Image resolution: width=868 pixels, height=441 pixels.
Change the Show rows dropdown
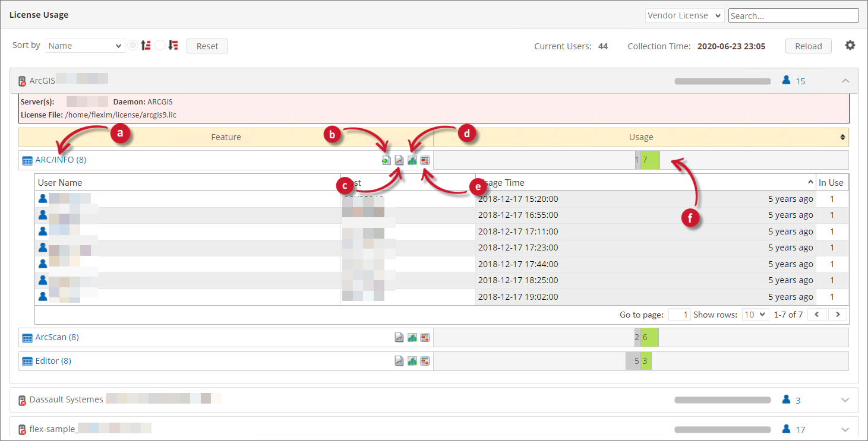(756, 315)
